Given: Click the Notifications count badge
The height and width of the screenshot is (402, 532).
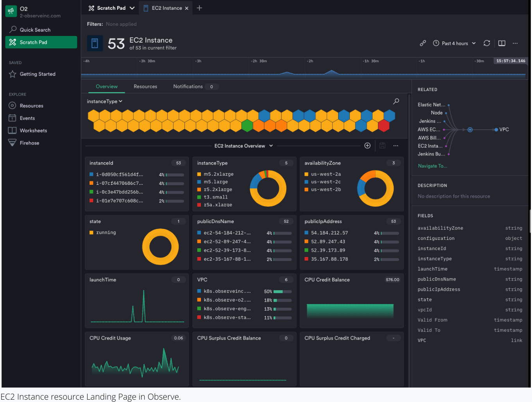Looking at the screenshot, I should pos(211,87).
